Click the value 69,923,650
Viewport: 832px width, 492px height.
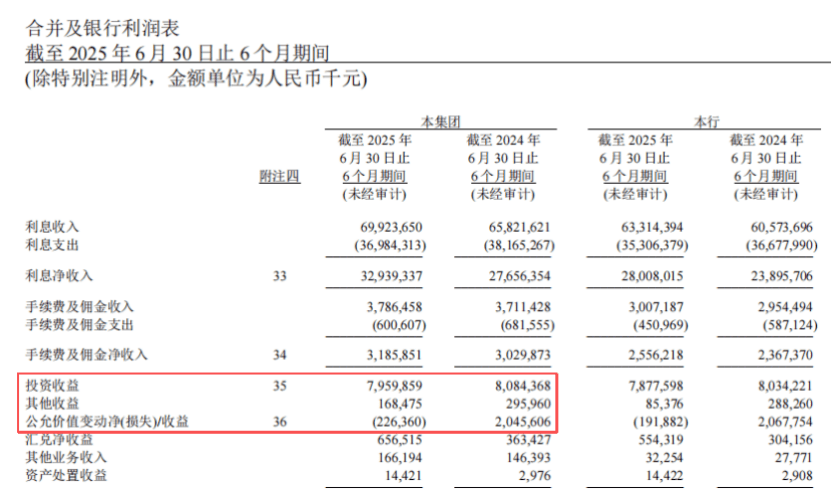pyautogui.click(x=392, y=227)
